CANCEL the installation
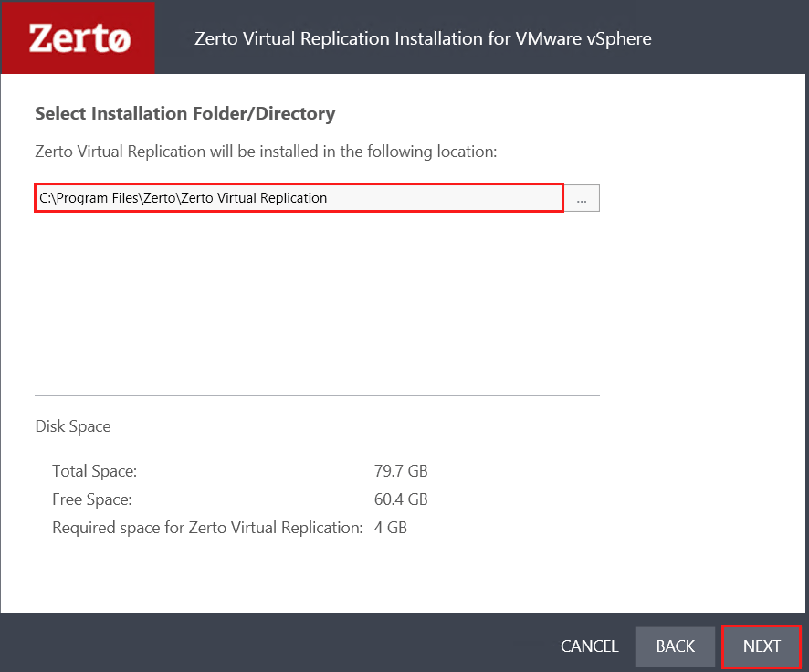 tap(589, 646)
